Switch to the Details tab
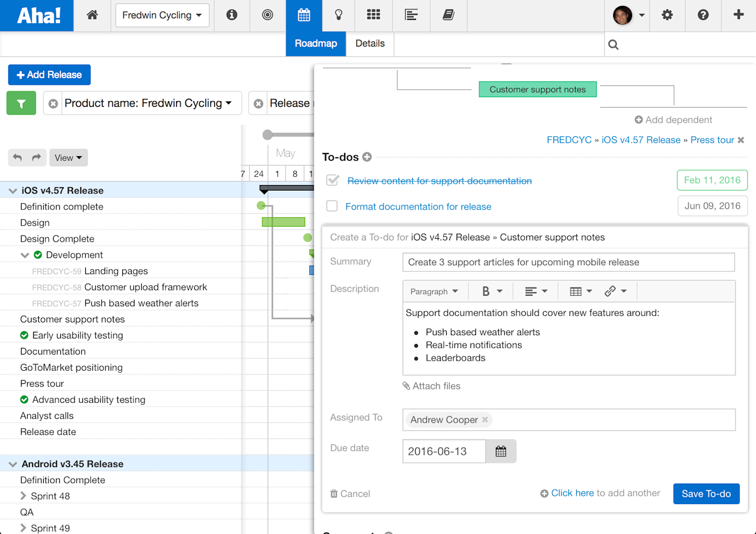This screenshot has width=756, height=534. [x=369, y=43]
